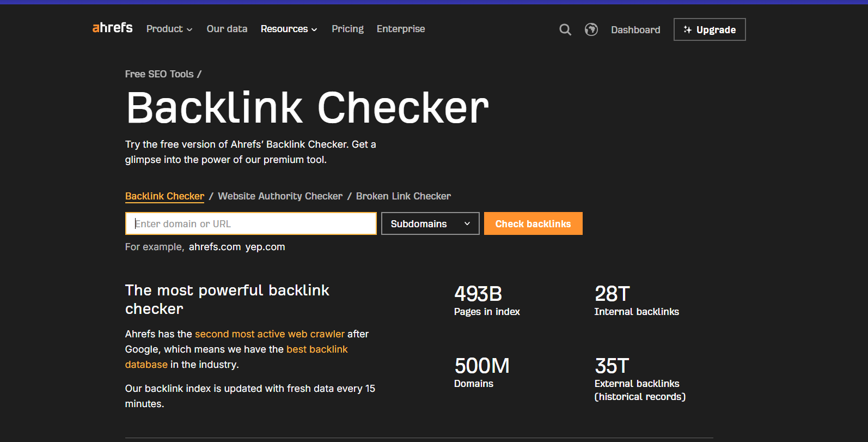This screenshot has width=868, height=442.
Task: Click the 28T internal backlinks value
Action: [x=612, y=294]
